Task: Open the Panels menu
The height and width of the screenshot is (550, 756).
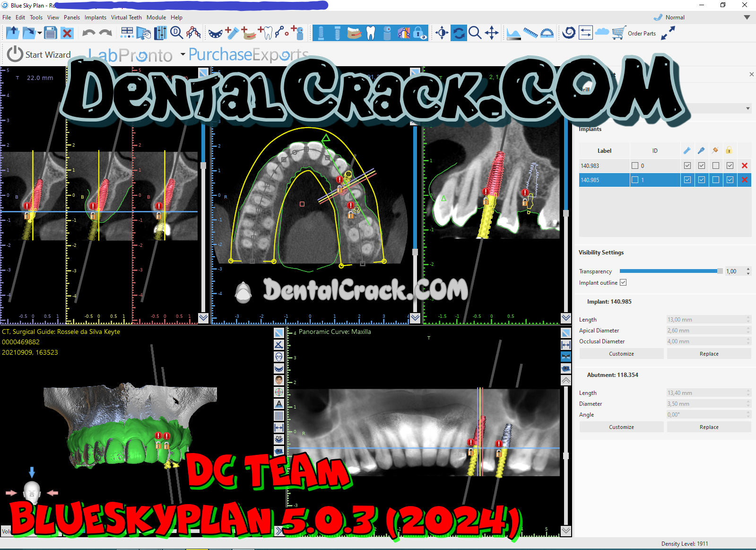Action: (x=72, y=17)
